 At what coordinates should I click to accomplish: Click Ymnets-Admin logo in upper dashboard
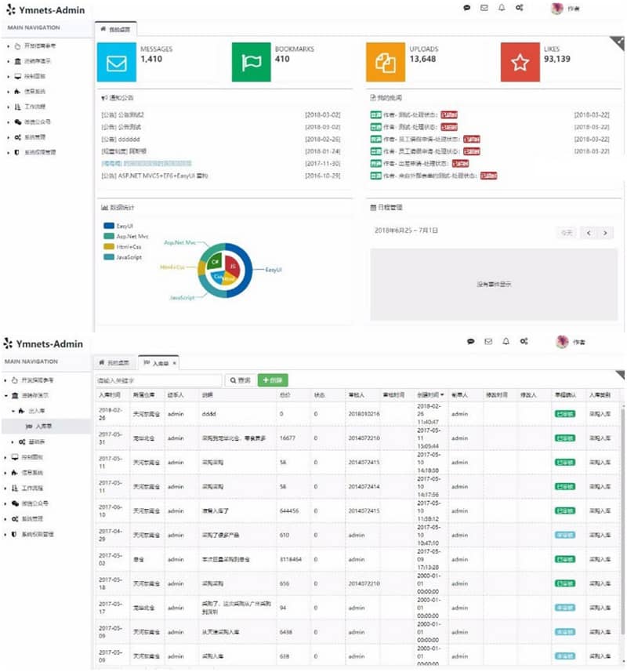coord(45,10)
